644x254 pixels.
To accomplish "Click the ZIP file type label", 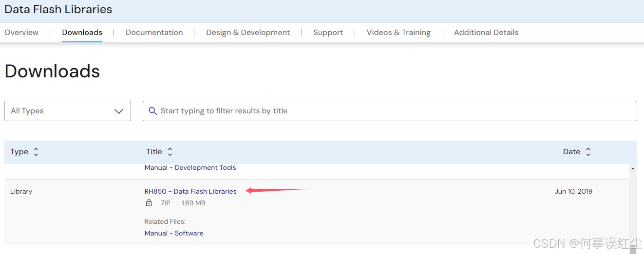I will (x=166, y=203).
